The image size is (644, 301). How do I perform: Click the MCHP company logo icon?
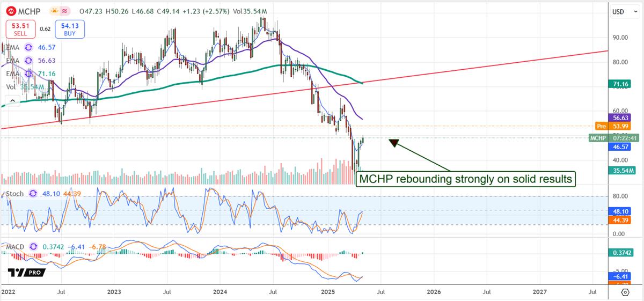[10, 10]
